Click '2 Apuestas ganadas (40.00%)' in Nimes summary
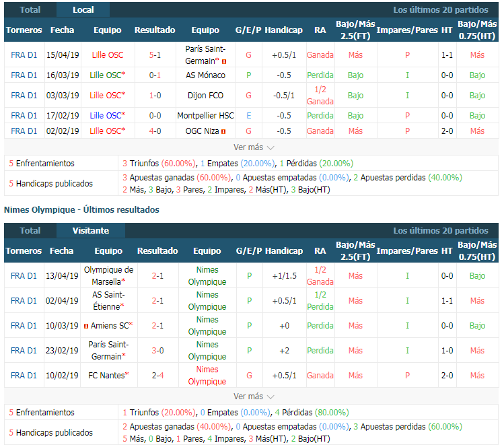This screenshot has width=504, height=445. (x=177, y=427)
